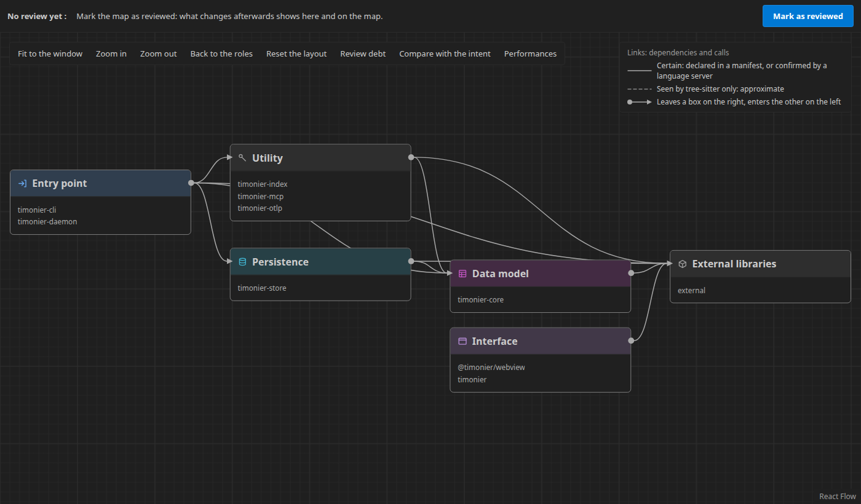This screenshot has height=504, width=861.
Task: Click the External libraries cube icon
Action: pos(683,264)
